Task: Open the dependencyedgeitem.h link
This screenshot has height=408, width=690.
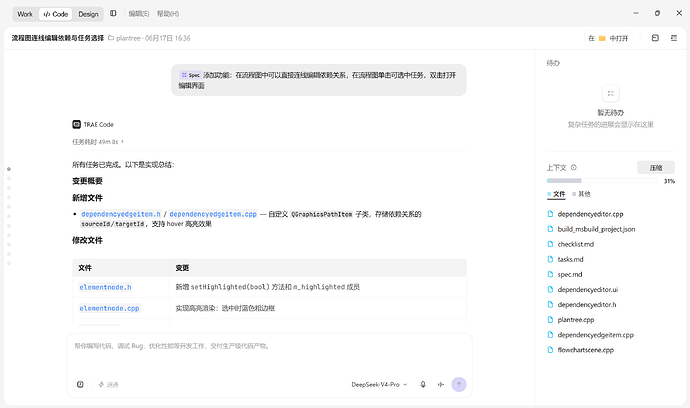Action: click(121, 214)
